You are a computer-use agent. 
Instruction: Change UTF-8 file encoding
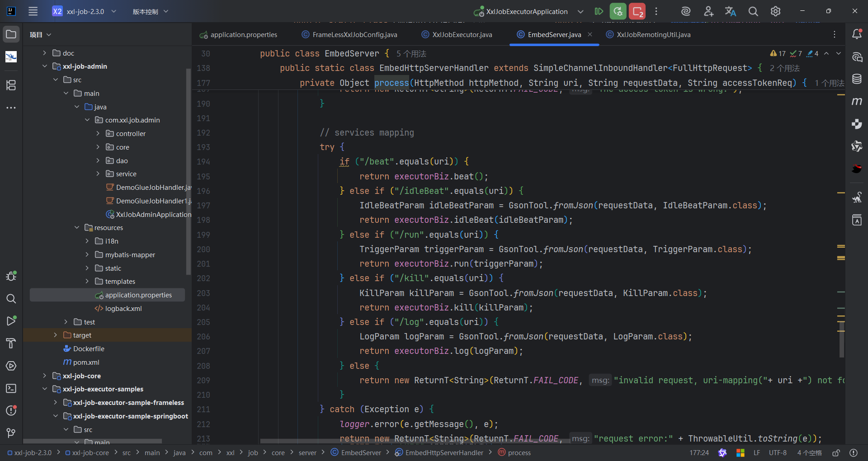[778, 452]
